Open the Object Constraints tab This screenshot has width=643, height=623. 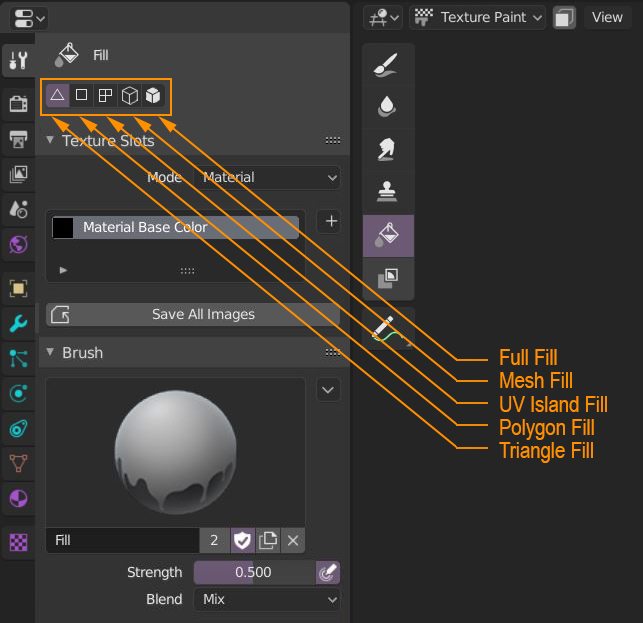tap(18, 429)
